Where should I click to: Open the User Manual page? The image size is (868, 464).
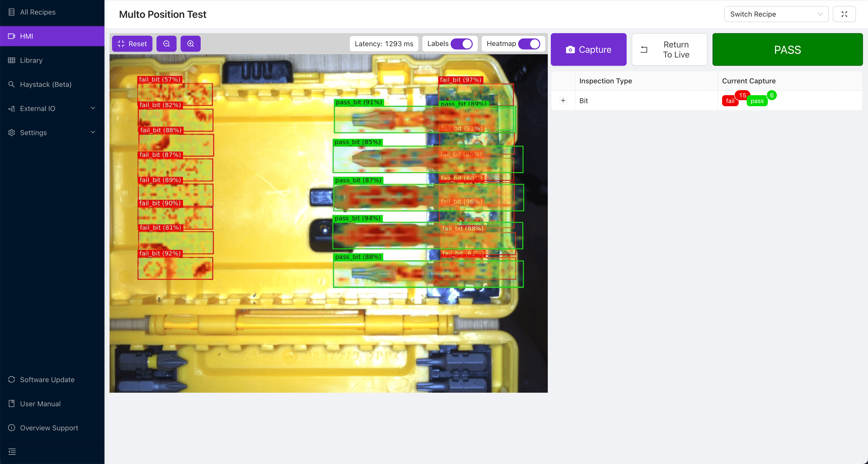(40, 403)
